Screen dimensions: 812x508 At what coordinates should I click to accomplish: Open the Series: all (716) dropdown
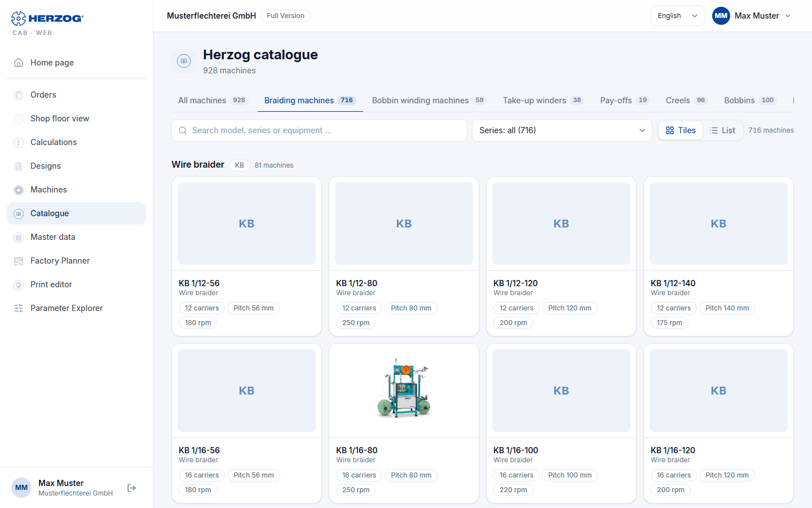click(562, 130)
